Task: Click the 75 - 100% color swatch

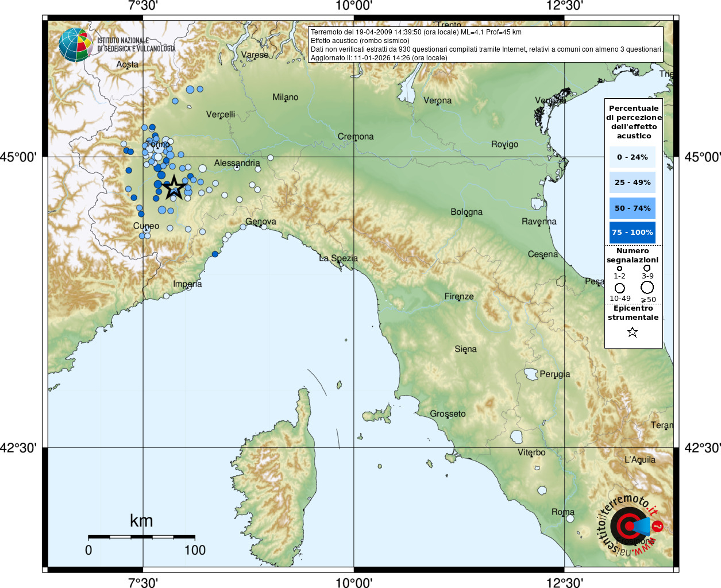Action: point(633,232)
